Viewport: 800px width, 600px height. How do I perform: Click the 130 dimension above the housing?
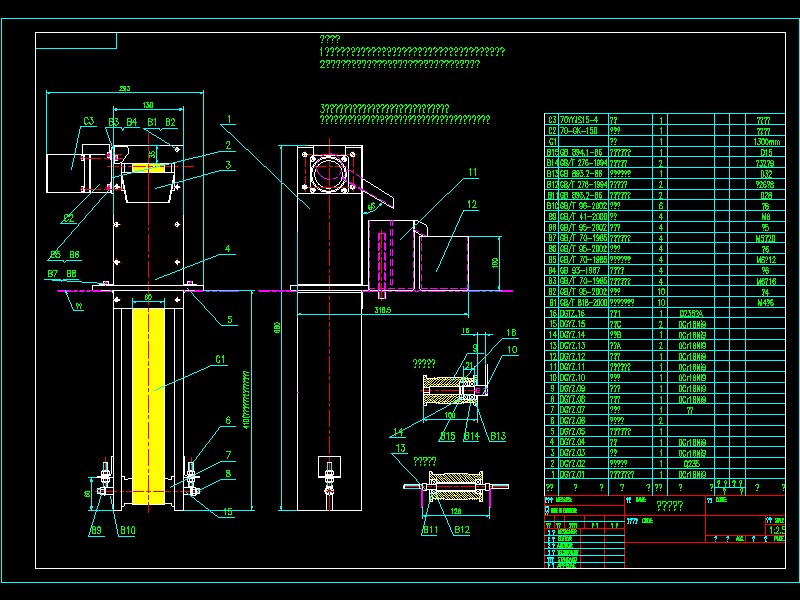(x=147, y=105)
